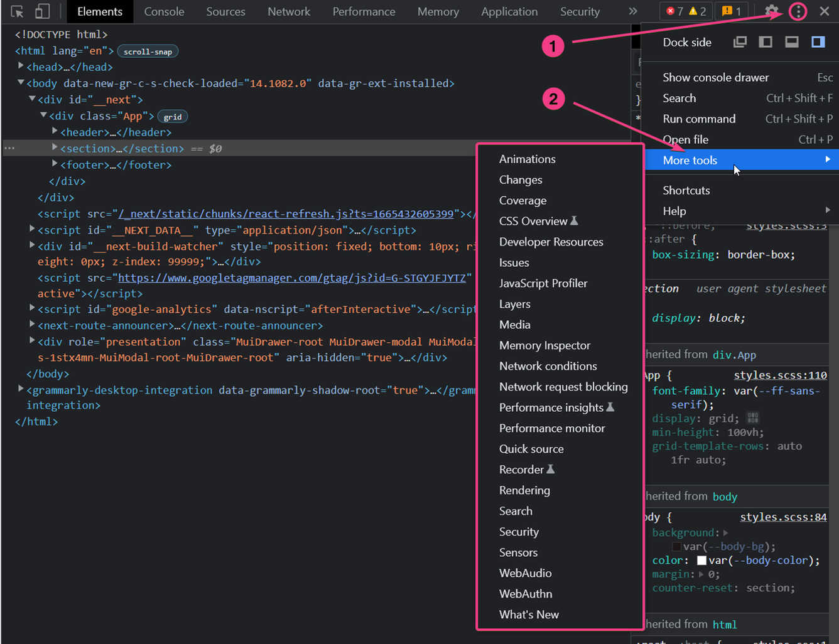Click the issues counter badge
This screenshot has height=644, width=839.
(x=732, y=11)
